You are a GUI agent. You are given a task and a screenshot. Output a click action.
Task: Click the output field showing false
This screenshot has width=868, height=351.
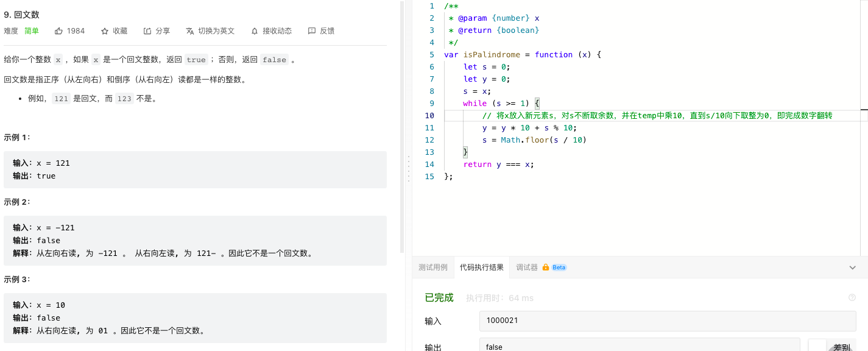640,345
